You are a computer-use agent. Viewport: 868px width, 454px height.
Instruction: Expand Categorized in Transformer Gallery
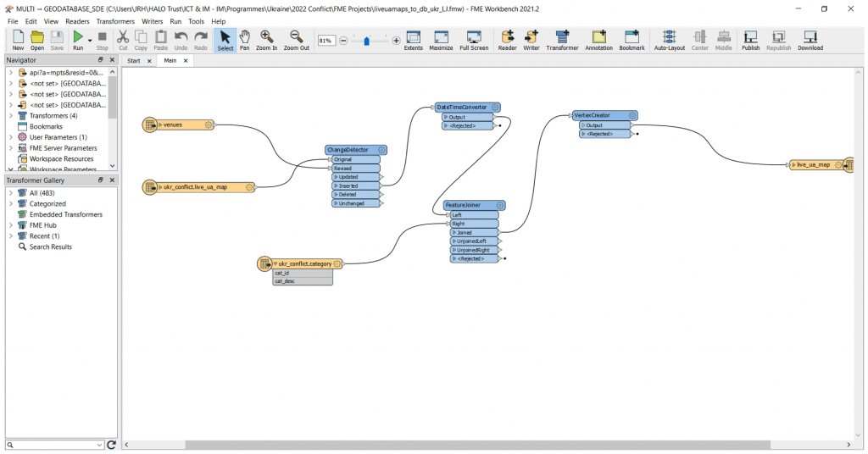click(10, 203)
